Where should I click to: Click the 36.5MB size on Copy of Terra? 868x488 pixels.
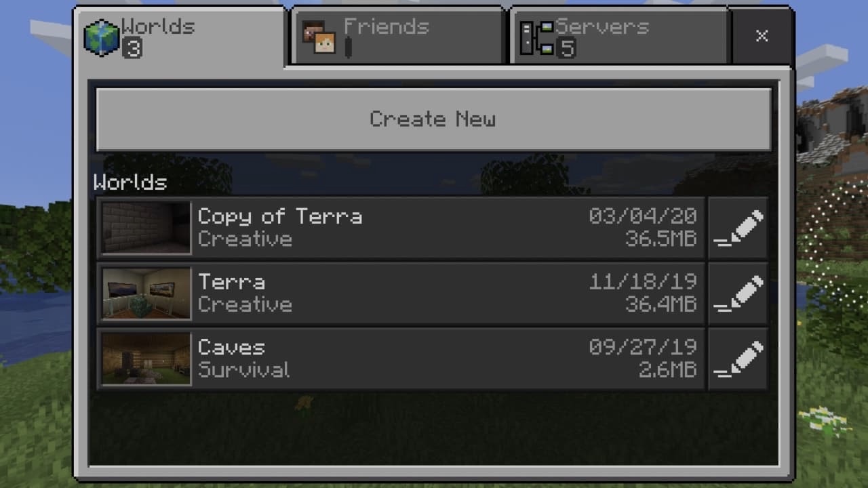point(660,239)
